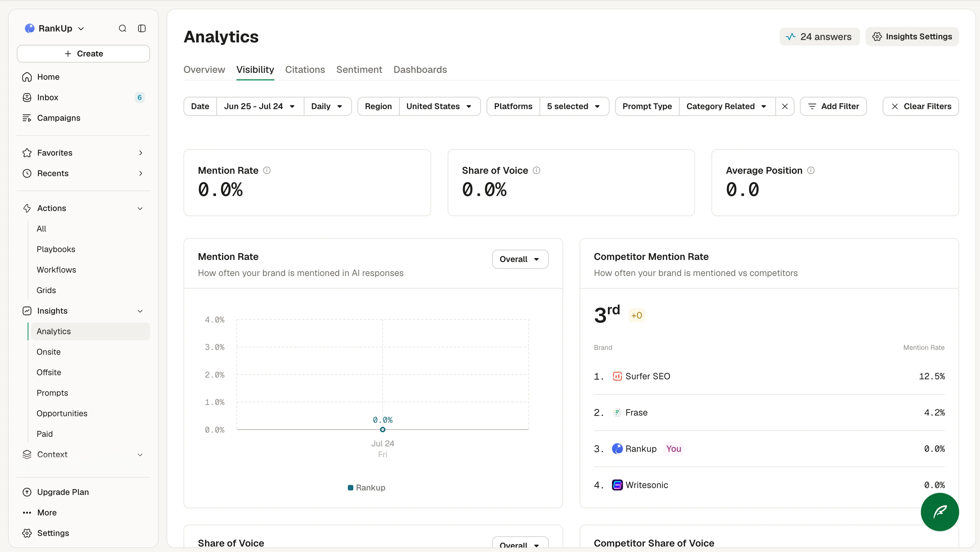Expand the Context section chevron
The image size is (980, 552).
pos(140,455)
